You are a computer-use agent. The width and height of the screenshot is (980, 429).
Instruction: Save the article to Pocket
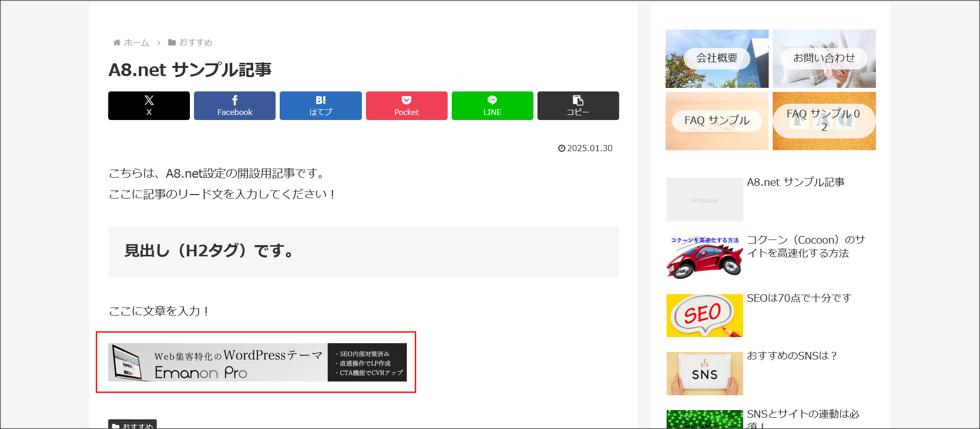coord(407,106)
